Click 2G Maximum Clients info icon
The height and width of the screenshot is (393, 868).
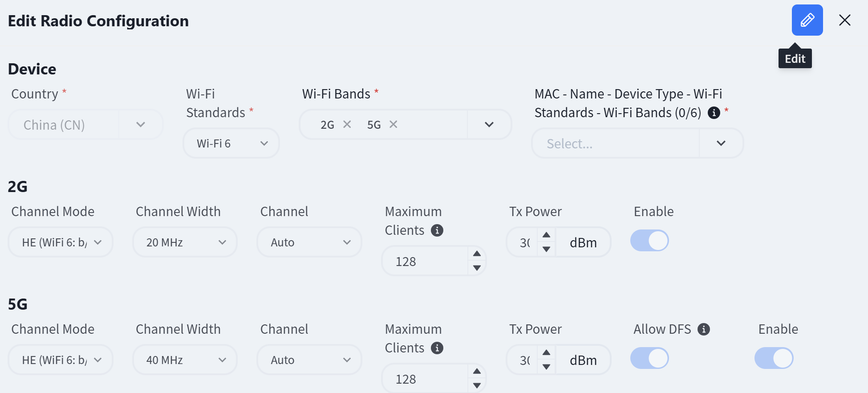(437, 230)
